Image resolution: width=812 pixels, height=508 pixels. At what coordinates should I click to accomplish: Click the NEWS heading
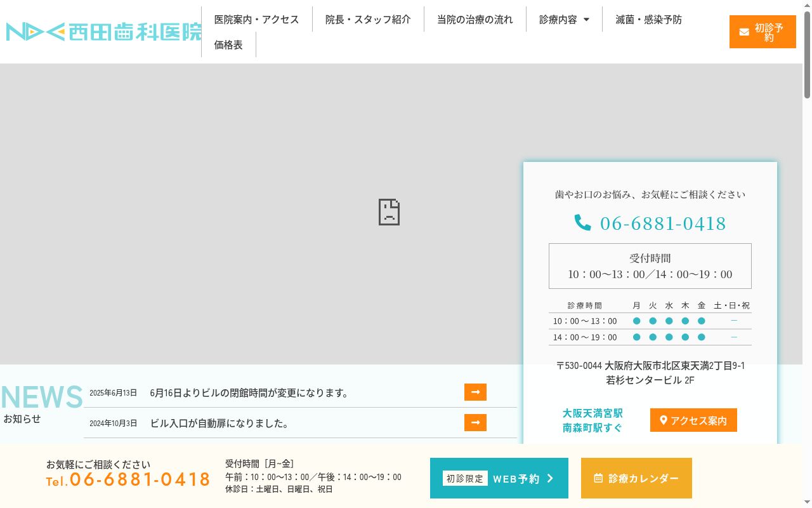[42, 398]
